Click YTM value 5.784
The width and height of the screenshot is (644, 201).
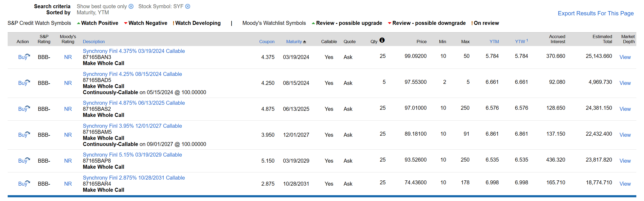492,56
